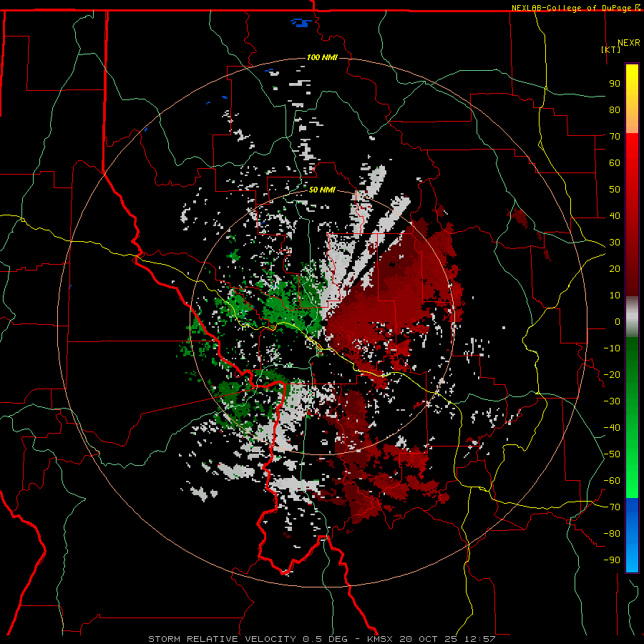The height and width of the screenshot is (644, 644).
Task: Click the positive 50 scale value
Action: click(615, 190)
